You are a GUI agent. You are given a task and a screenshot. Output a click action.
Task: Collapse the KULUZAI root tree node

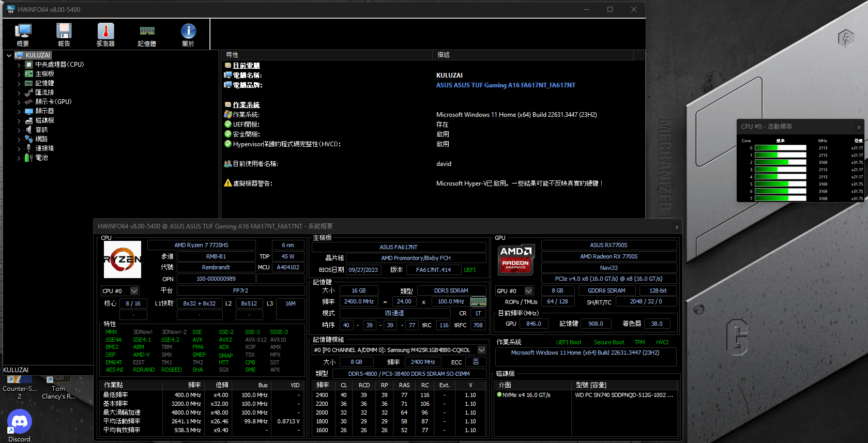(x=9, y=55)
